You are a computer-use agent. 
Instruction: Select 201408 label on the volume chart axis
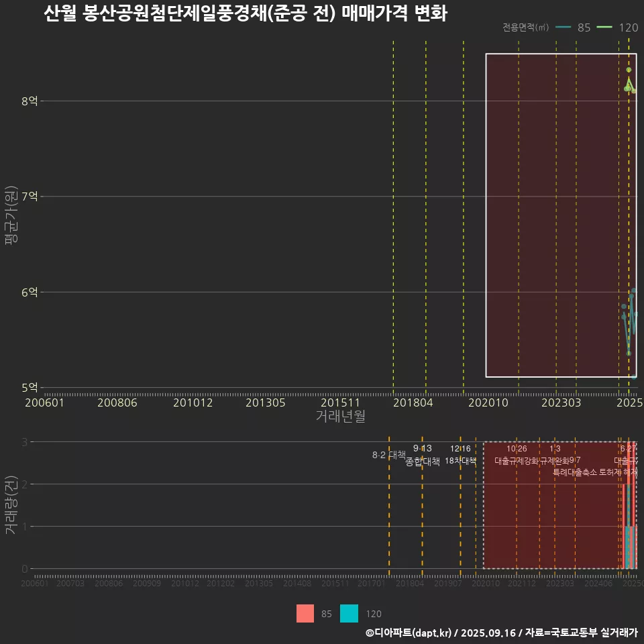coord(297,583)
